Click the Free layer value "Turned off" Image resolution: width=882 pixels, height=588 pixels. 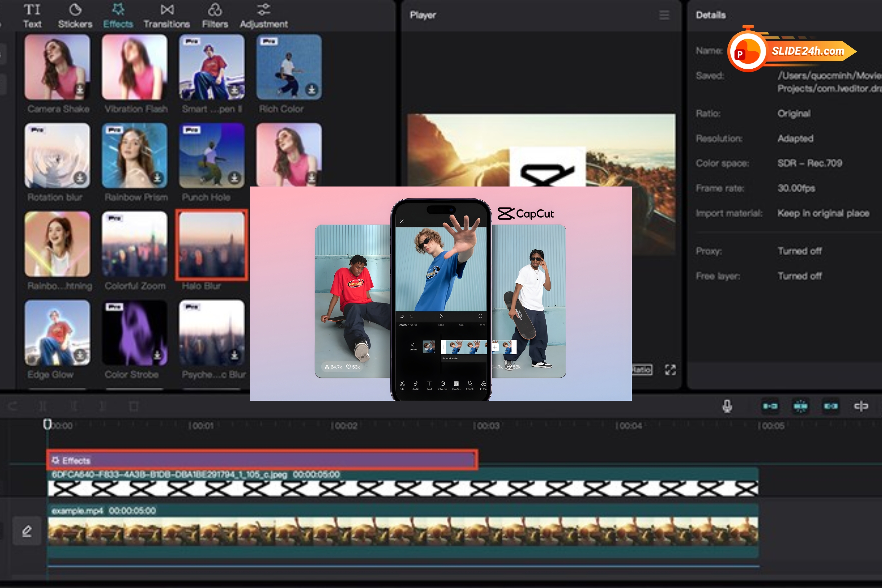click(x=799, y=276)
